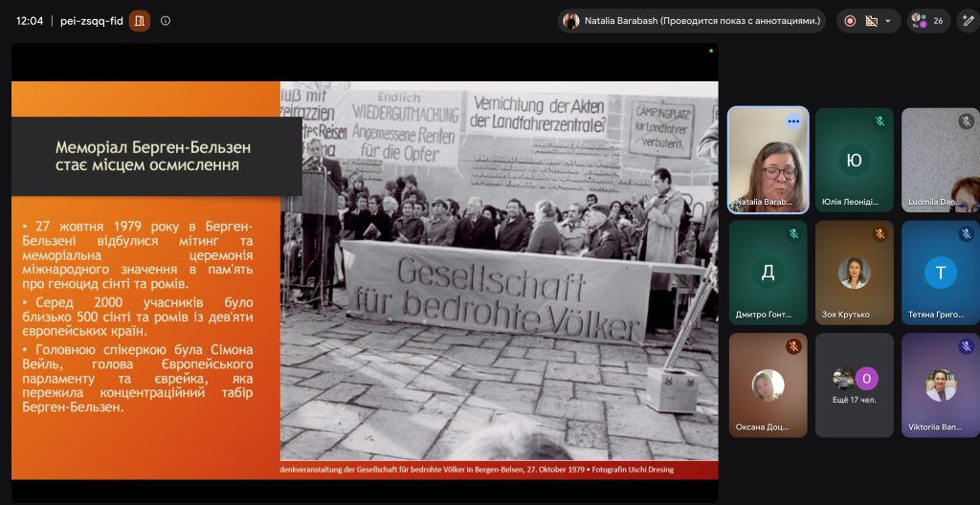
Task: Click the bullet starting '27 жовтня 1979 року'
Action: point(138,254)
